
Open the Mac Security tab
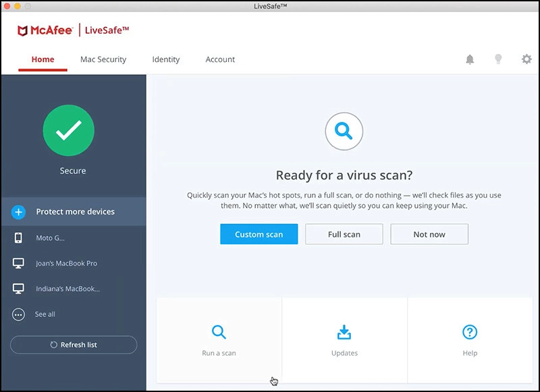pyautogui.click(x=103, y=59)
